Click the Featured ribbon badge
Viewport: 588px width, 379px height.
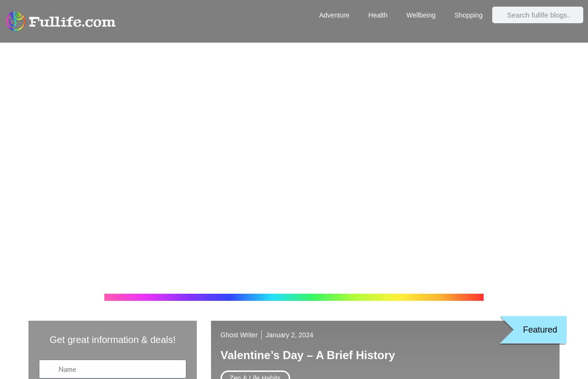533,330
